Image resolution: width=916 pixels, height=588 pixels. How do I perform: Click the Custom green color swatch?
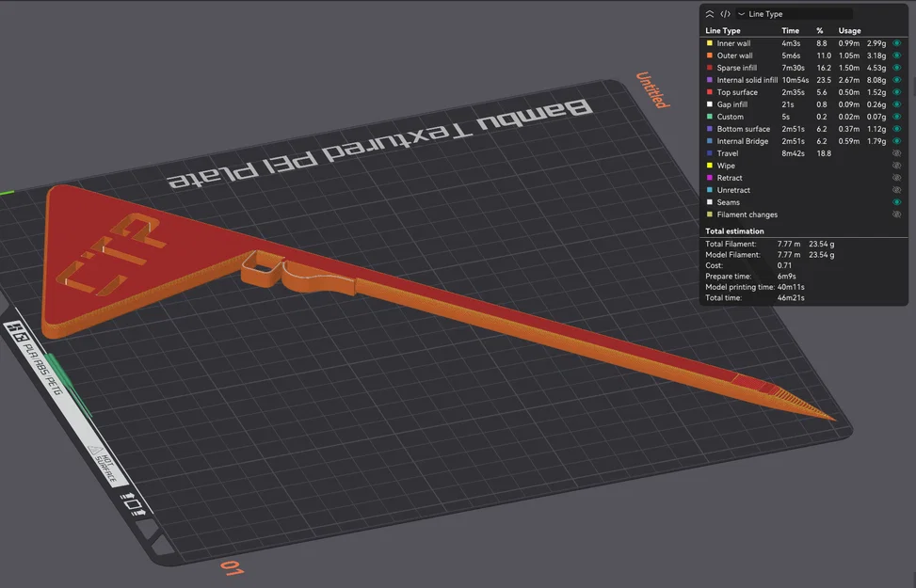point(710,117)
